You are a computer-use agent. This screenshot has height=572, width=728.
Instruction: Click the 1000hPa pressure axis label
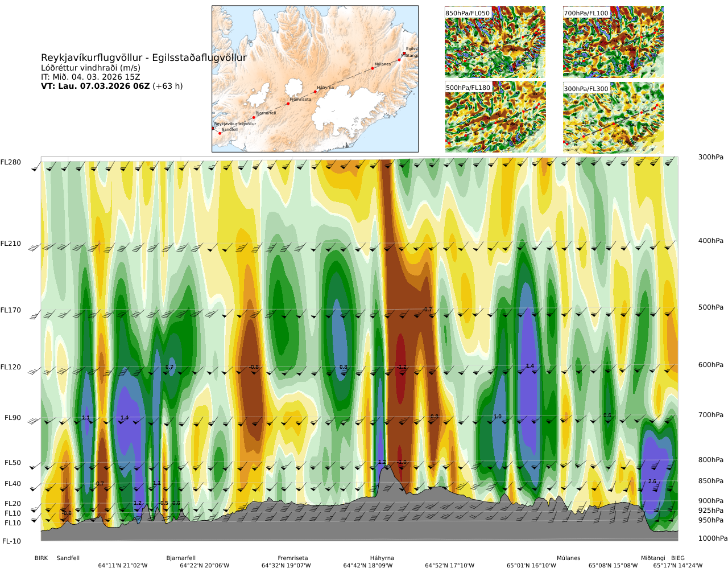coord(713,538)
